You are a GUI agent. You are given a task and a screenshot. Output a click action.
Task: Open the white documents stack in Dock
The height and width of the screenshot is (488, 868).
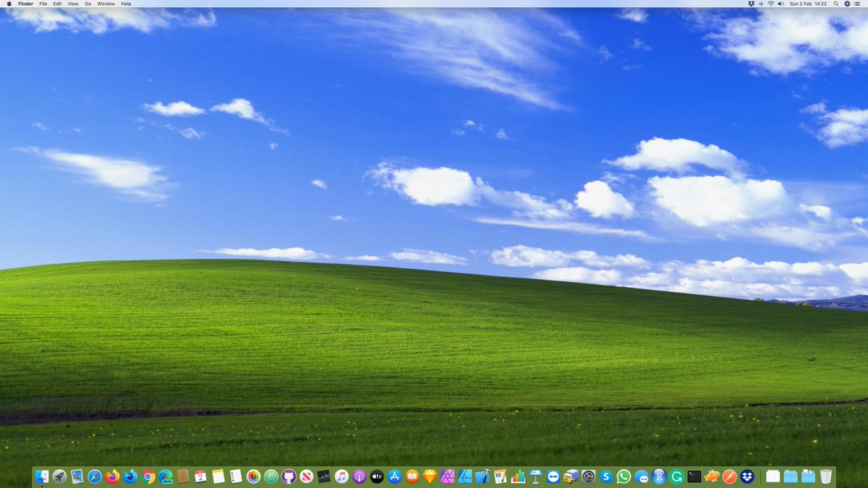click(x=773, y=476)
